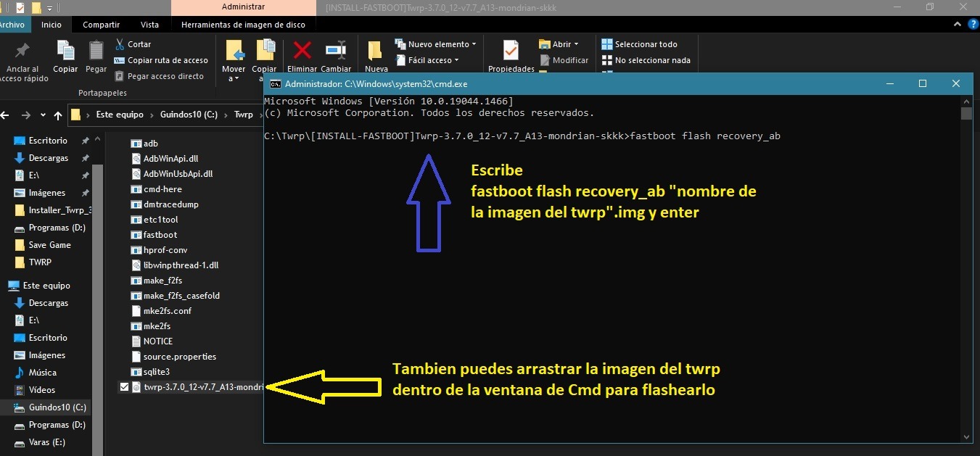
Task: Select the adb file
Action: [145, 144]
